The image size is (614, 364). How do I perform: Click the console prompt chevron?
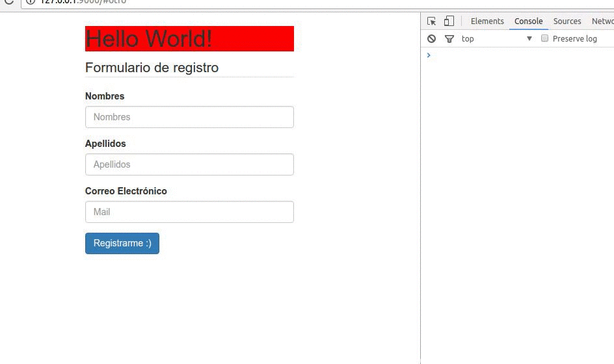pos(429,55)
